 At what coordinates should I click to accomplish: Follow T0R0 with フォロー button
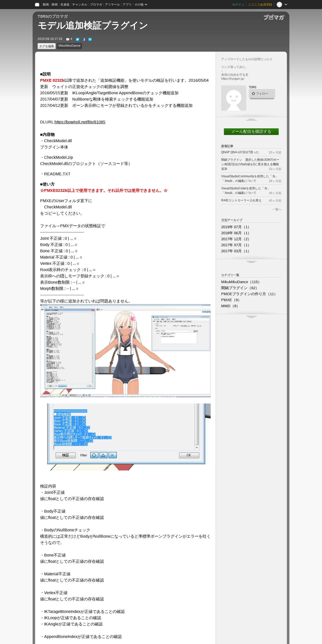pyautogui.click(x=262, y=94)
